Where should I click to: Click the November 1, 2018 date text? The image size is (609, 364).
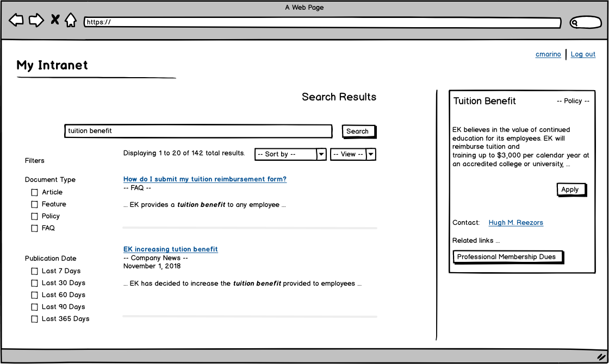pyautogui.click(x=152, y=266)
